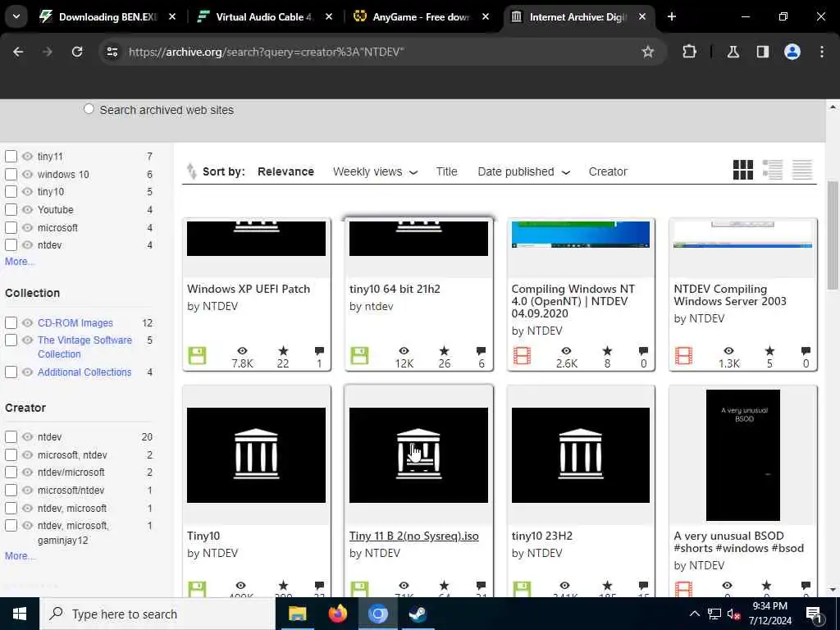Go back to the previous page
The height and width of the screenshot is (630, 840).
[x=18, y=52]
